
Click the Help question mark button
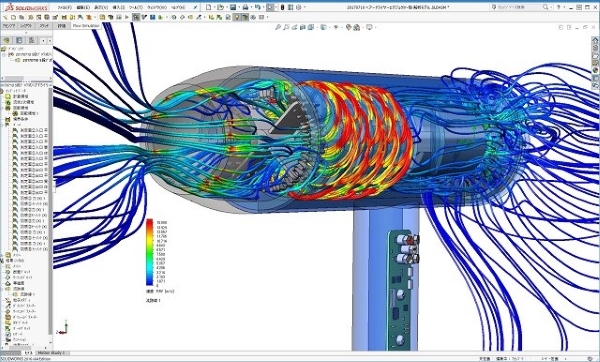[x=559, y=7]
